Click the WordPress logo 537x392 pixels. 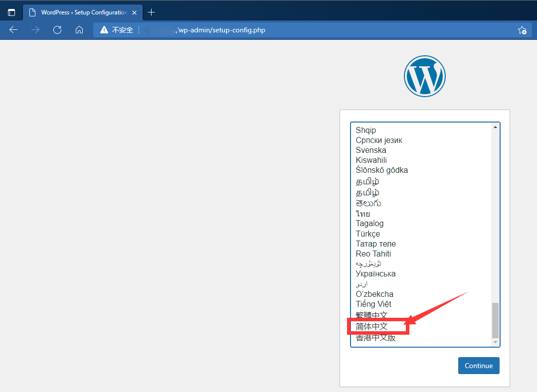click(x=425, y=76)
